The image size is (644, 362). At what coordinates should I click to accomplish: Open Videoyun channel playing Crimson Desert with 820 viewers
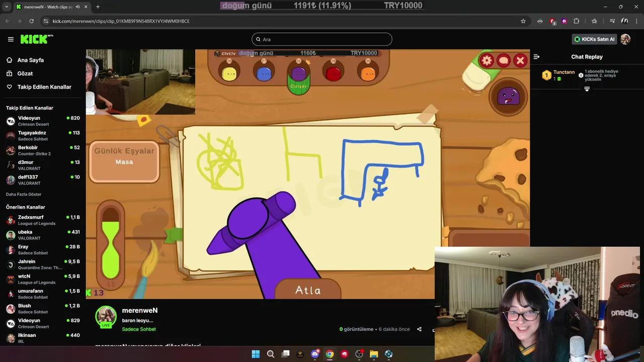[x=43, y=121]
